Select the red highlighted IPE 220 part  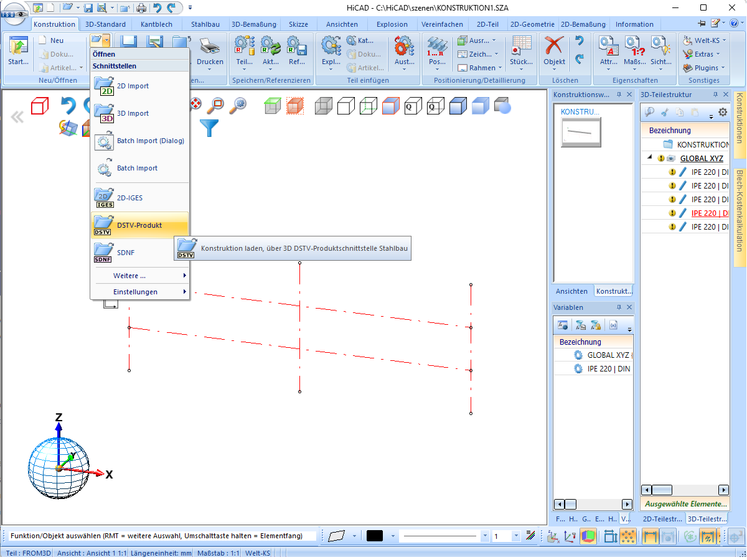pyautogui.click(x=710, y=213)
